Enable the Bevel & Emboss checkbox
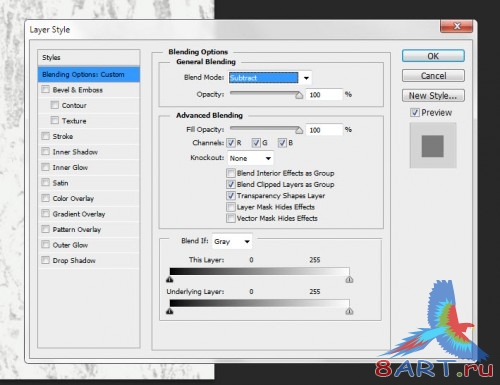The height and width of the screenshot is (385, 500). (45, 89)
